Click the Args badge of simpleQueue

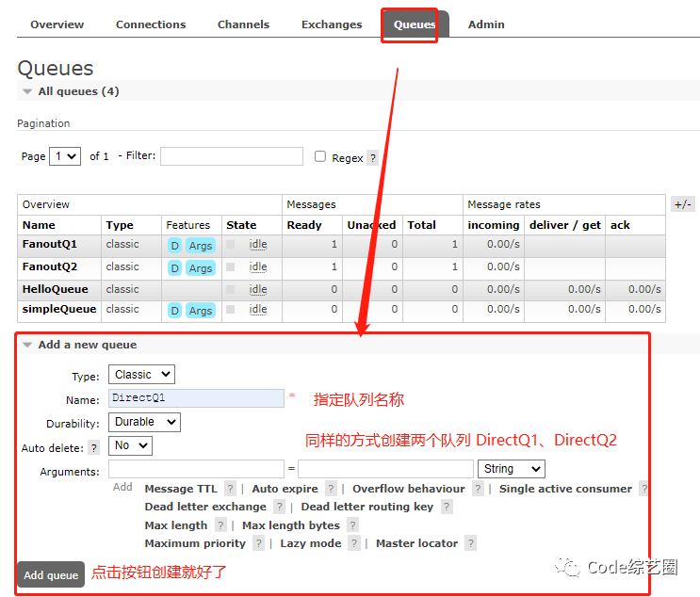point(201,311)
